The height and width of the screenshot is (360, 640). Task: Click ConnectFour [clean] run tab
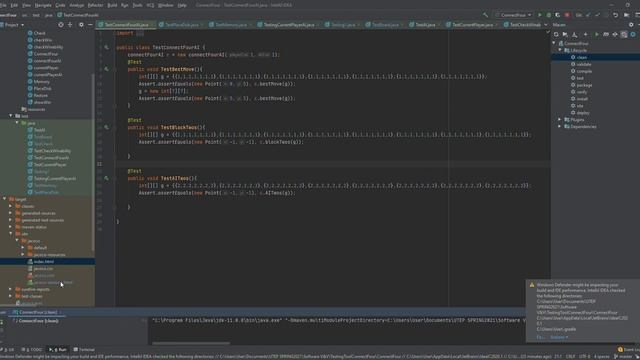(x=37, y=312)
